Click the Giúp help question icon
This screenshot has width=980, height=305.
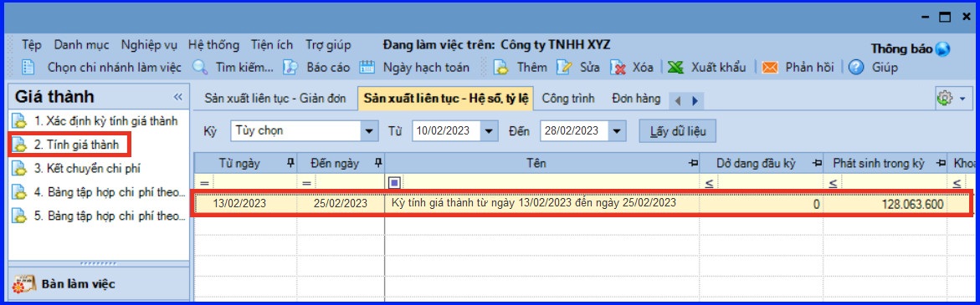coord(856,67)
